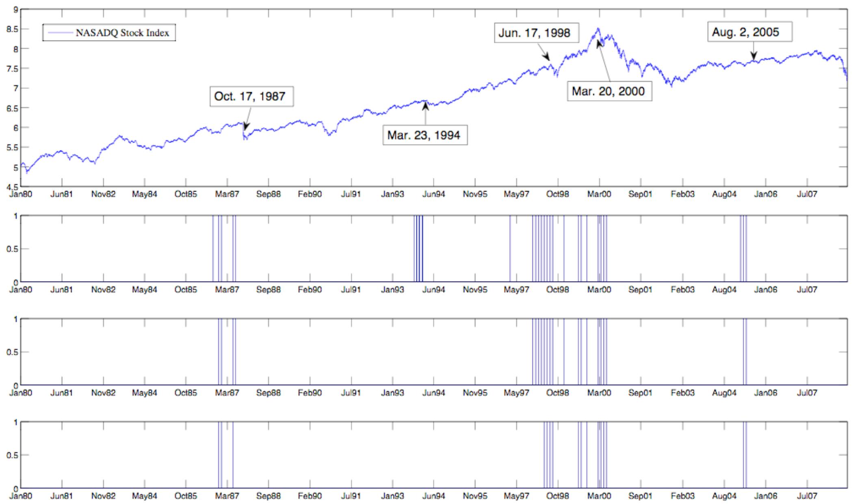The image size is (855, 504).
Task: Click the 8.5 tick on top chart y-axis
Action: coord(11,29)
